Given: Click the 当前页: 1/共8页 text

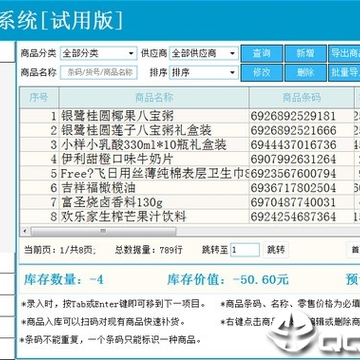Looking at the screenshot, I should (60, 250).
